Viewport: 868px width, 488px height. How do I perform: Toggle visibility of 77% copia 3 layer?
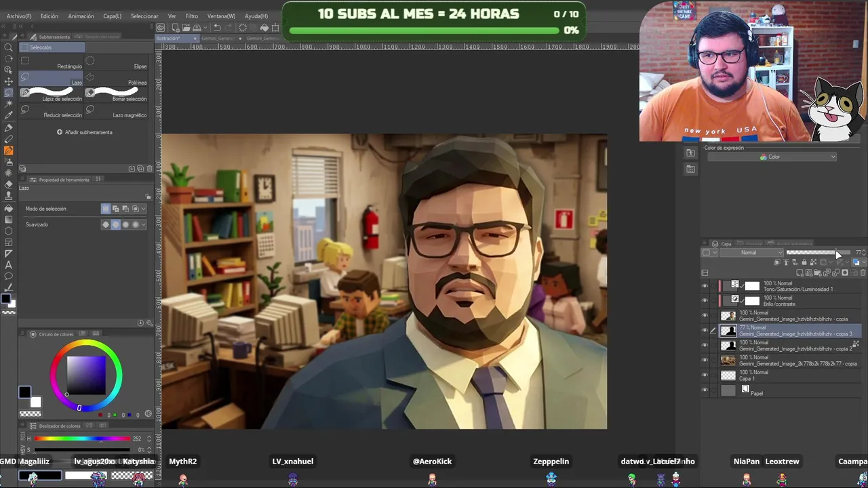tap(705, 331)
